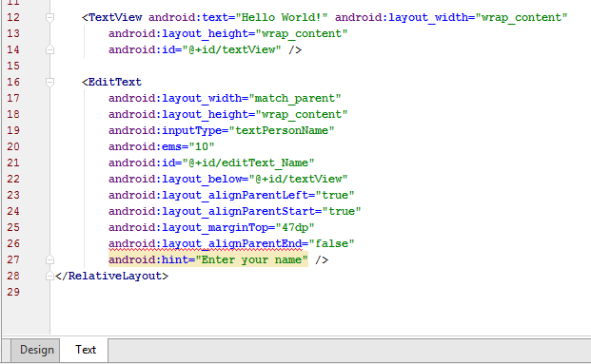Click the "wrap_content" layout_width value on line 12

(x=522, y=17)
